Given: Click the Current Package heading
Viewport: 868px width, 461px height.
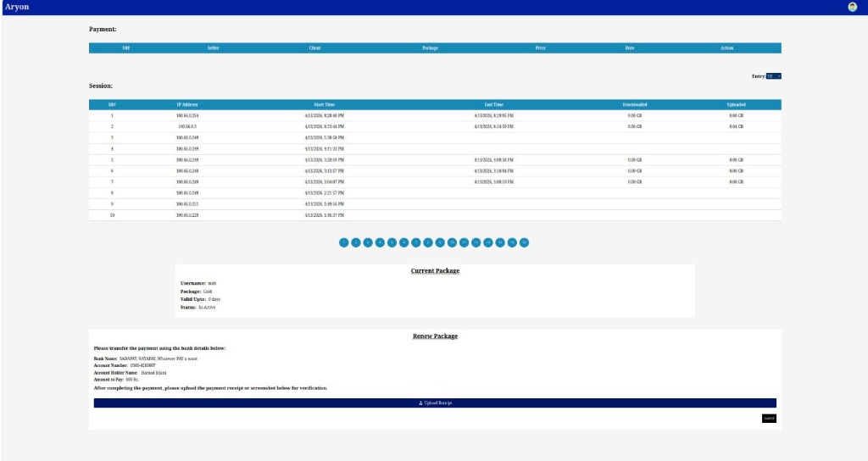Looking at the screenshot, I should [x=435, y=270].
